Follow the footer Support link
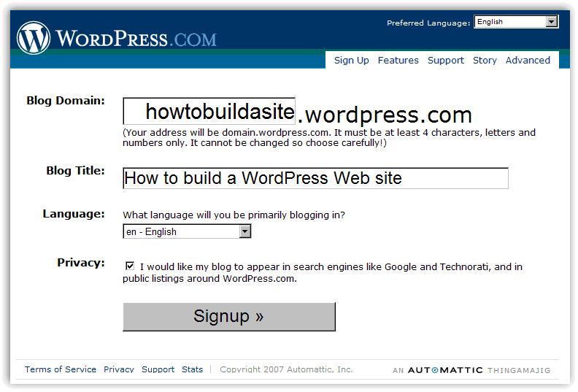Image resolution: width=578 pixels, height=392 pixels. 158,369
